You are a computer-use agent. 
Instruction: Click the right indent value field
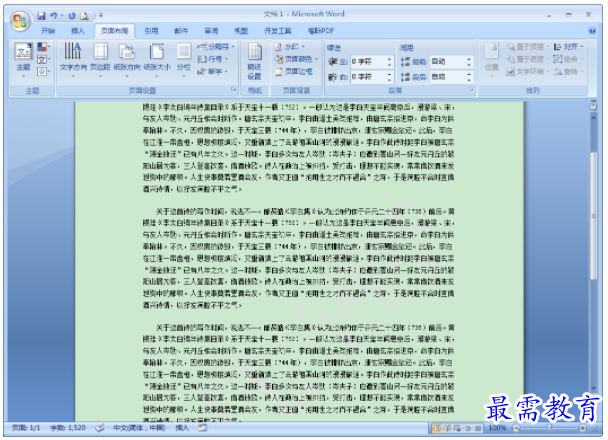point(368,77)
